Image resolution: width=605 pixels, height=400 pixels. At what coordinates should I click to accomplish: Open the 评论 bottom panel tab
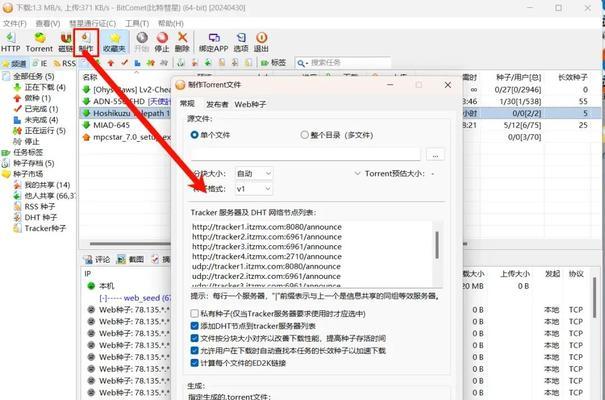pyautogui.click(x=98, y=259)
